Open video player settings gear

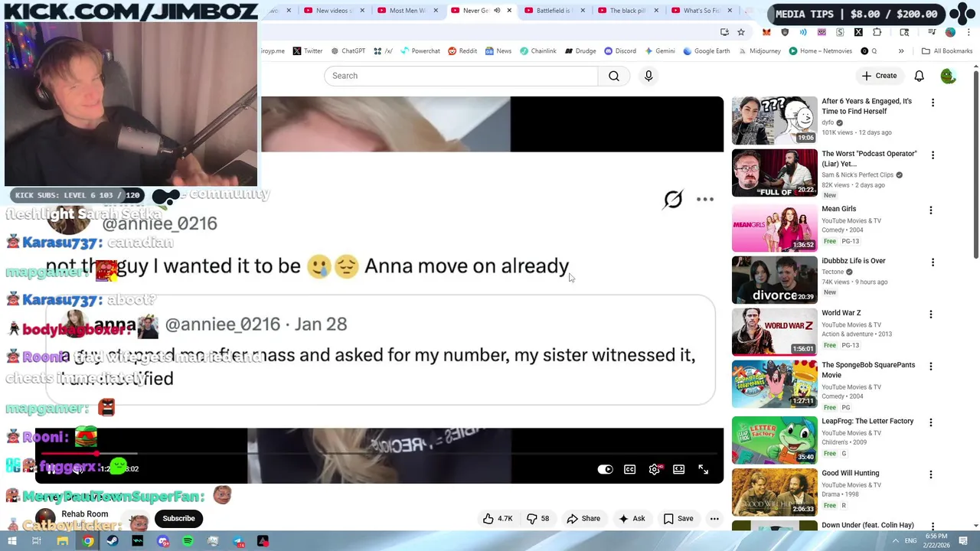pyautogui.click(x=655, y=470)
